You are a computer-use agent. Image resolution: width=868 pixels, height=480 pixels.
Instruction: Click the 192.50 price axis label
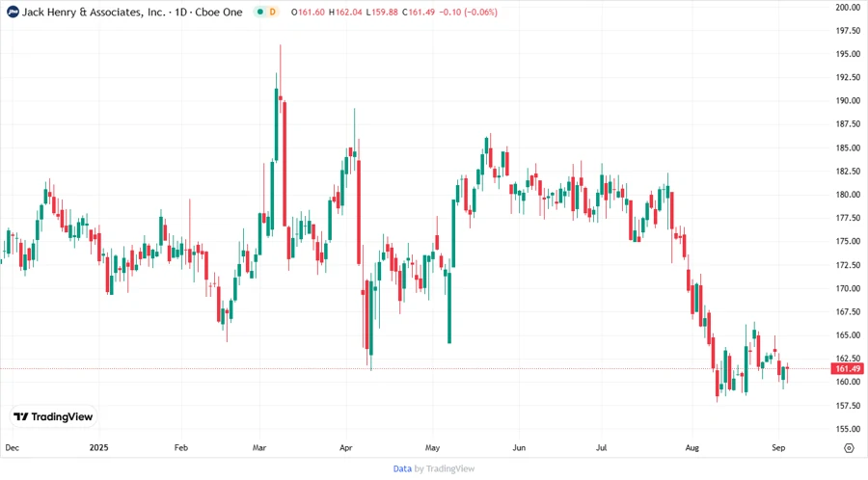click(848, 77)
